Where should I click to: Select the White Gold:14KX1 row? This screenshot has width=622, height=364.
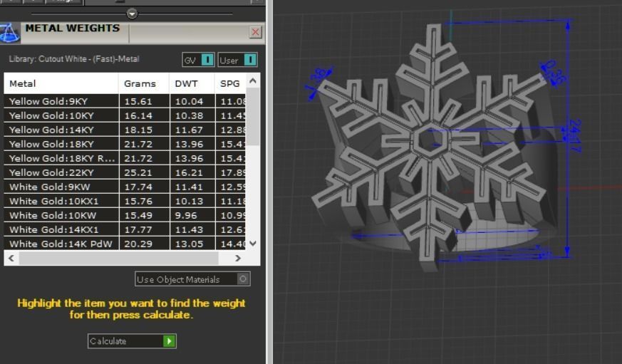[x=125, y=230]
